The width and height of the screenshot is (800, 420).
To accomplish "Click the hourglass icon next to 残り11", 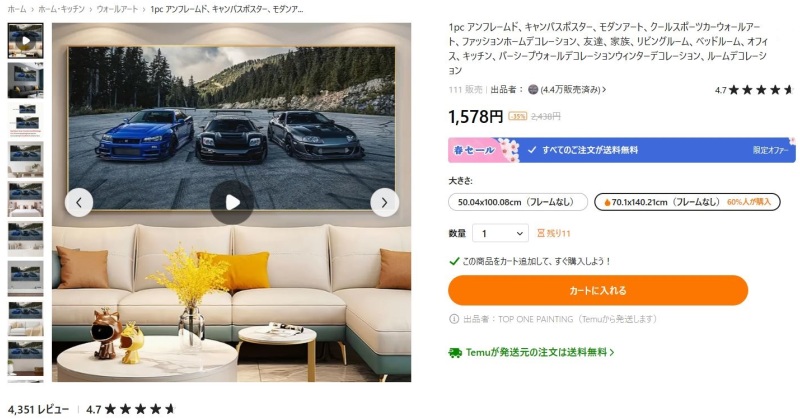I will tap(541, 233).
